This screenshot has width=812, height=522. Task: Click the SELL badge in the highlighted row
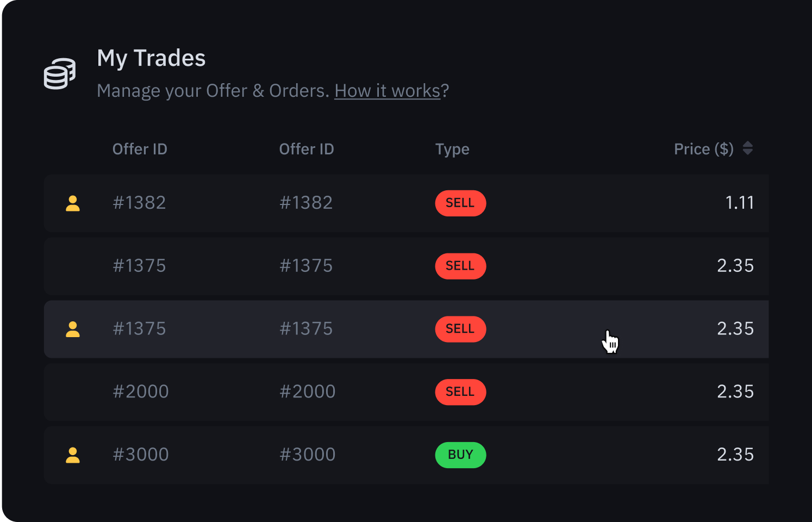pos(460,330)
